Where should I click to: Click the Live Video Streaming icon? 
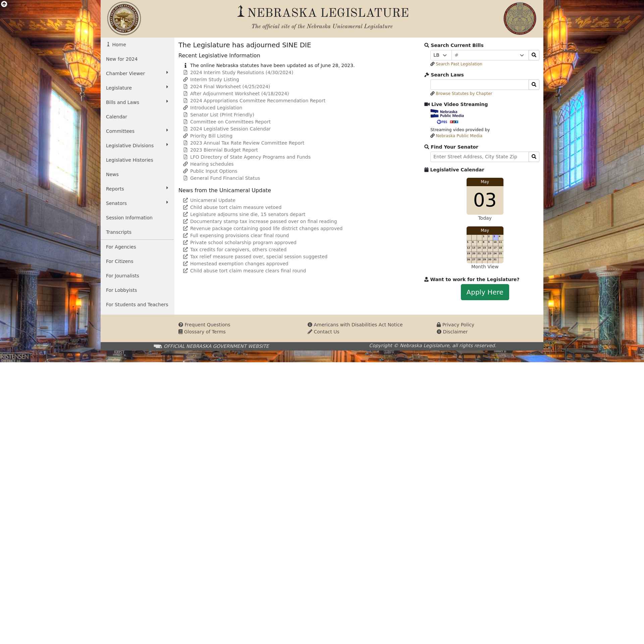tap(426, 104)
